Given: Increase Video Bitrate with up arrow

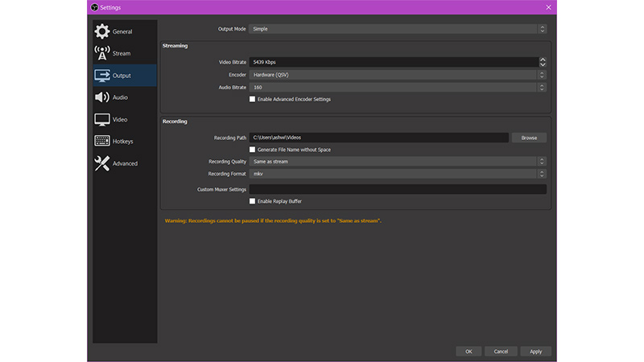Looking at the screenshot, I should point(543,60).
